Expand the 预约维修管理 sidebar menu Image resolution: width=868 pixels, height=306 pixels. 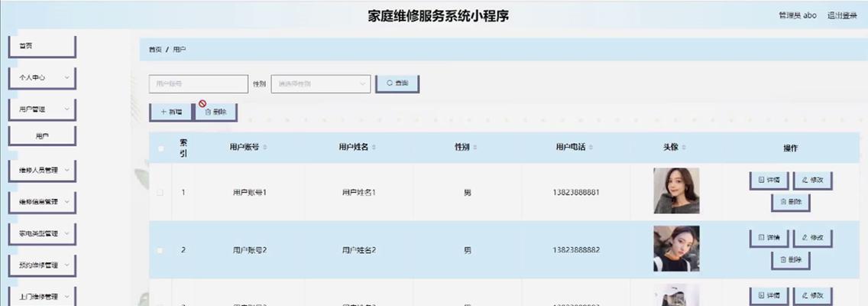(42, 265)
